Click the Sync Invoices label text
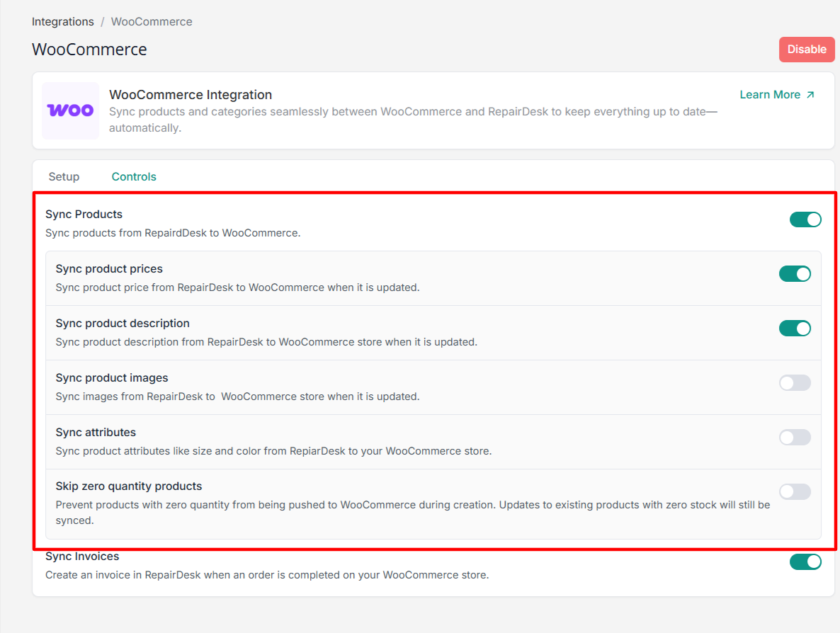The width and height of the screenshot is (840, 633). (x=82, y=557)
